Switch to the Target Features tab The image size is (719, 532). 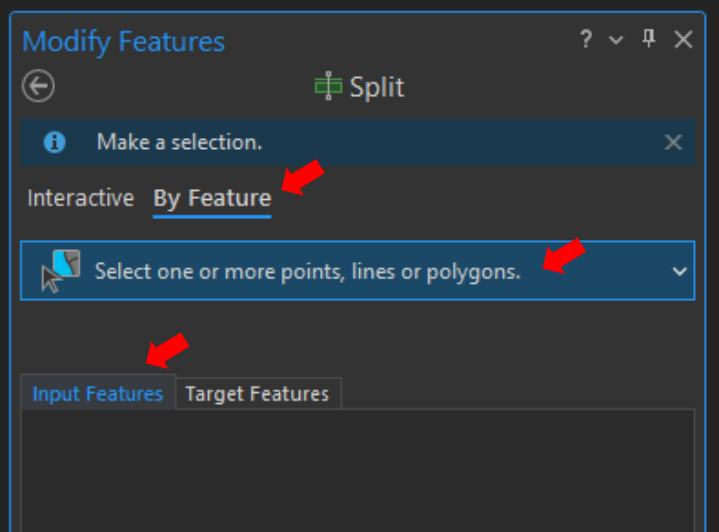click(257, 394)
